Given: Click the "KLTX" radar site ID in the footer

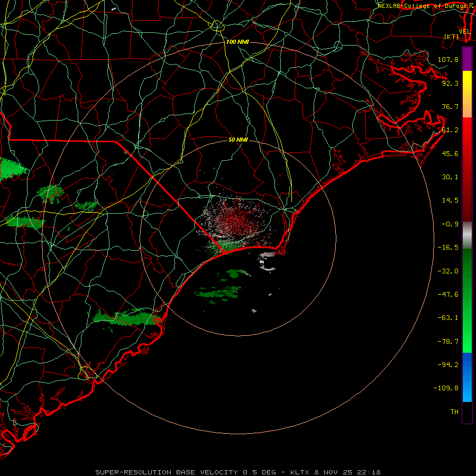Looking at the screenshot, I should coord(300,472).
